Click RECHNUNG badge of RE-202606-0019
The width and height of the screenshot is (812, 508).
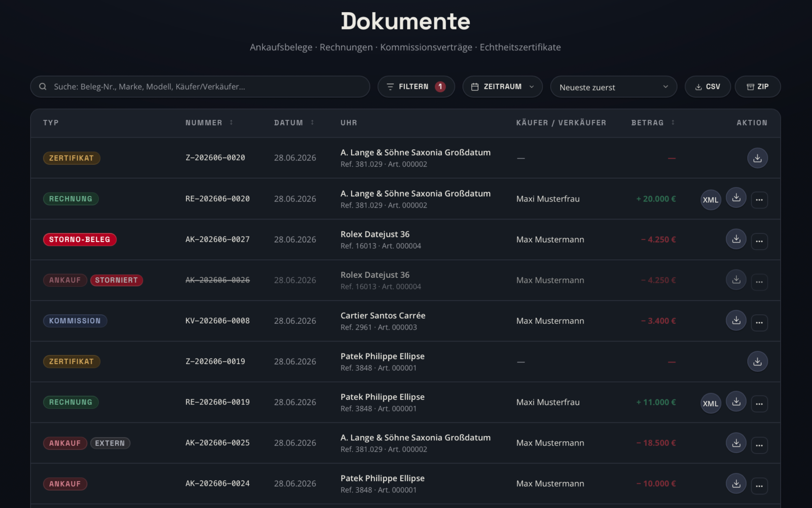point(70,402)
